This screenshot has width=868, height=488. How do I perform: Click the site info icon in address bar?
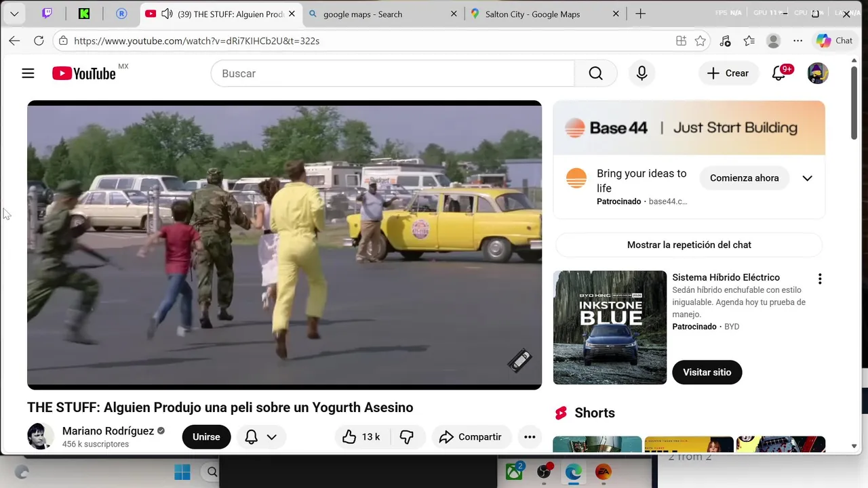63,41
